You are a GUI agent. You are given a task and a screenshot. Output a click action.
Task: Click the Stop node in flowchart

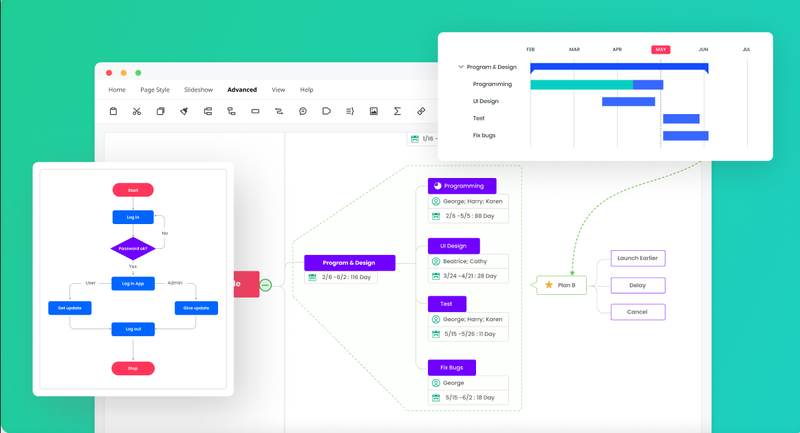point(133,368)
